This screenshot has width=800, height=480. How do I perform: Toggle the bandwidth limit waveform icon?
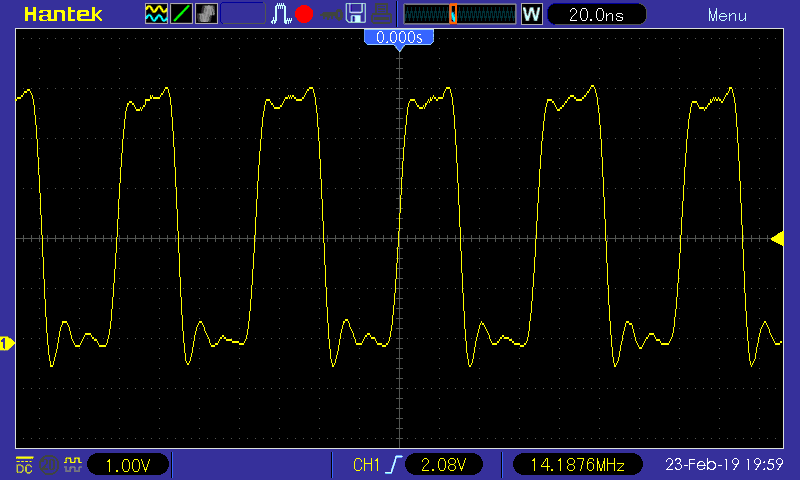tap(71, 465)
